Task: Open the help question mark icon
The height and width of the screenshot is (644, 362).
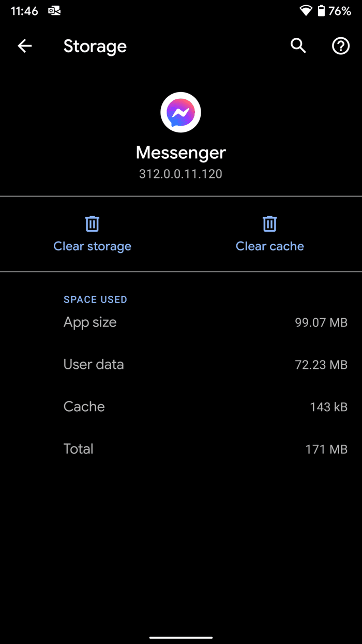Action: tap(341, 46)
